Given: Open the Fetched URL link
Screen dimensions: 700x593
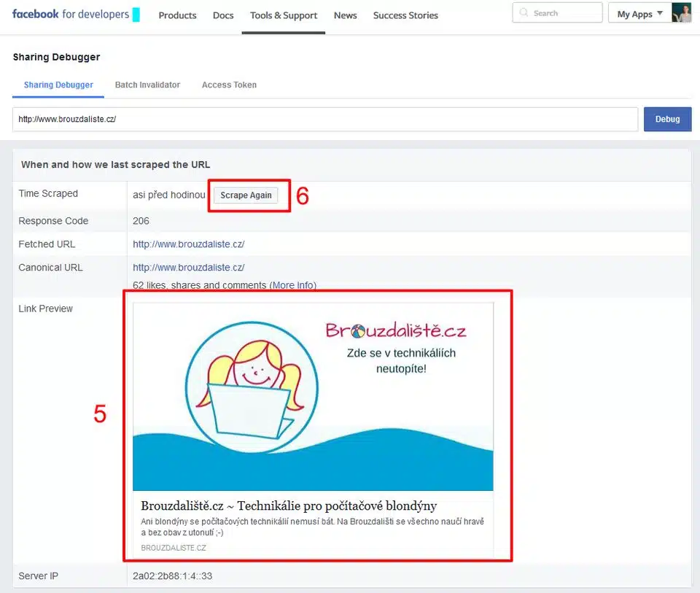Looking at the screenshot, I should (188, 244).
